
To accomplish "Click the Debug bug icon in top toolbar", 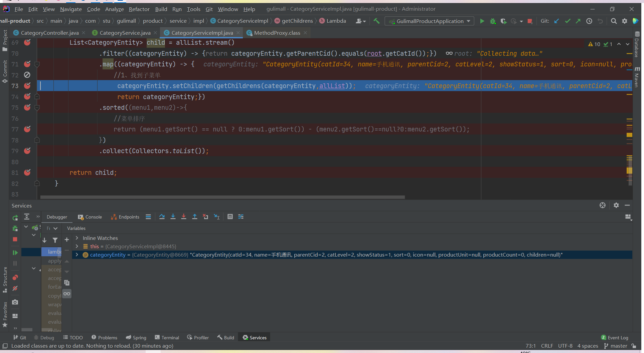I will click(493, 21).
